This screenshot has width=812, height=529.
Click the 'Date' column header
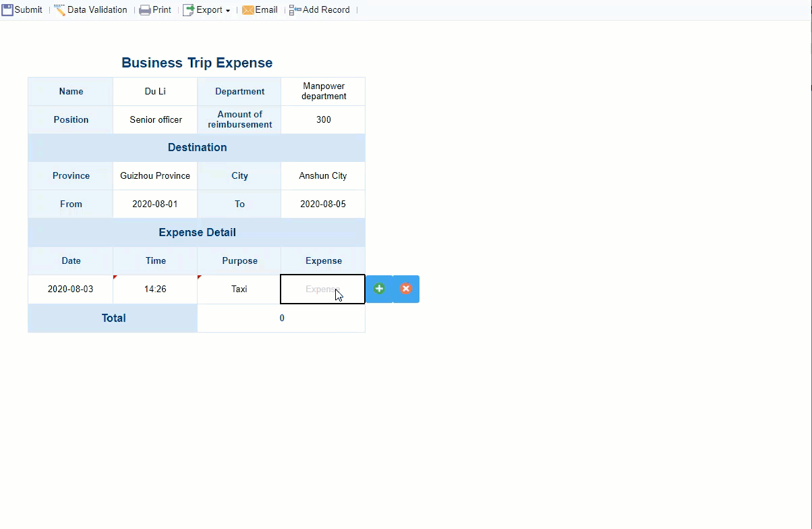(x=71, y=260)
